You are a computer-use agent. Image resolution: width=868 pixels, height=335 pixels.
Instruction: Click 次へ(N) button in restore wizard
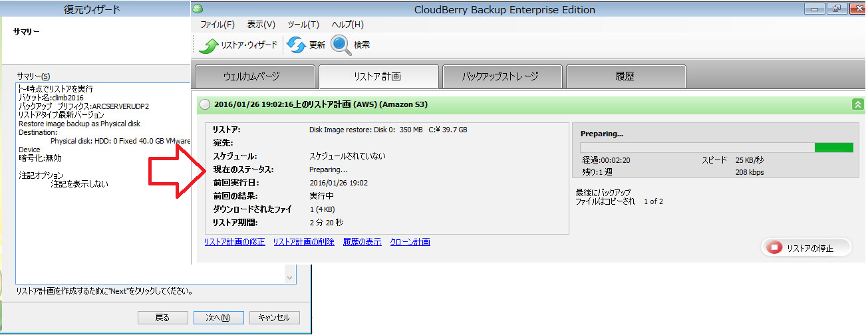217,318
